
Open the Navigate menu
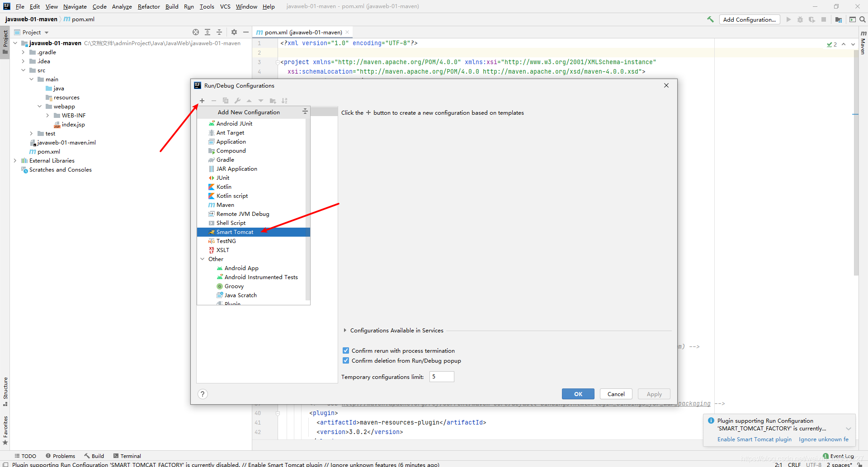pyautogui.click(x=75, y=6)
